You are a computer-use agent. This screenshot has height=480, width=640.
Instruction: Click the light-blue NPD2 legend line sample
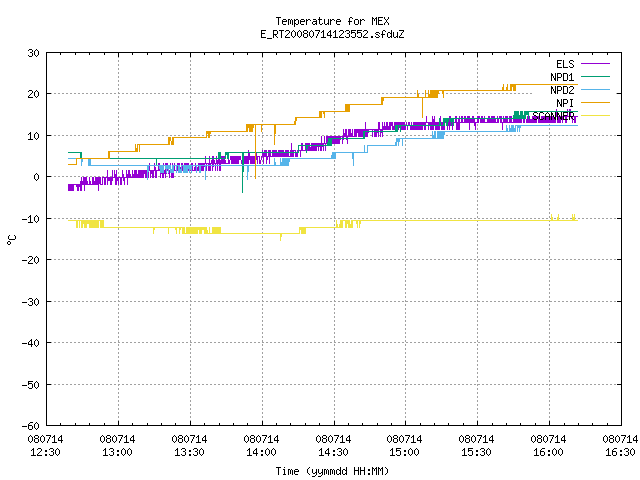coord(595,89)
